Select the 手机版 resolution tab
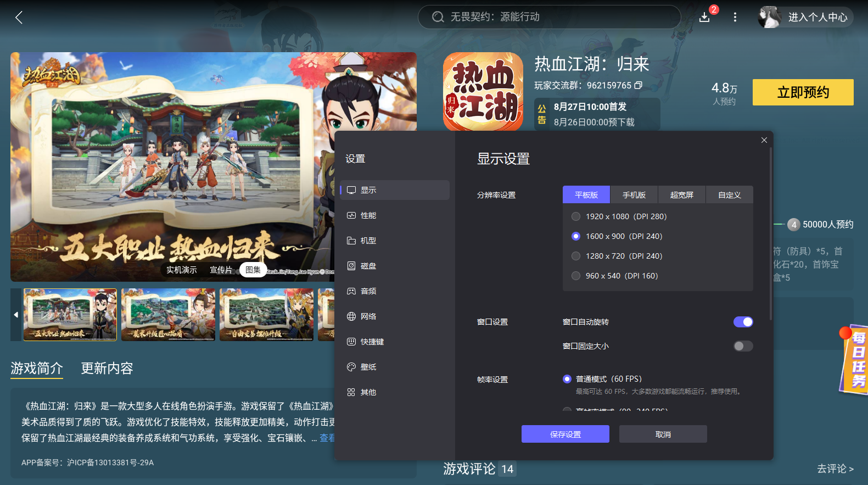The height and width of the screenshot is (485, 868). coord(634,195)
